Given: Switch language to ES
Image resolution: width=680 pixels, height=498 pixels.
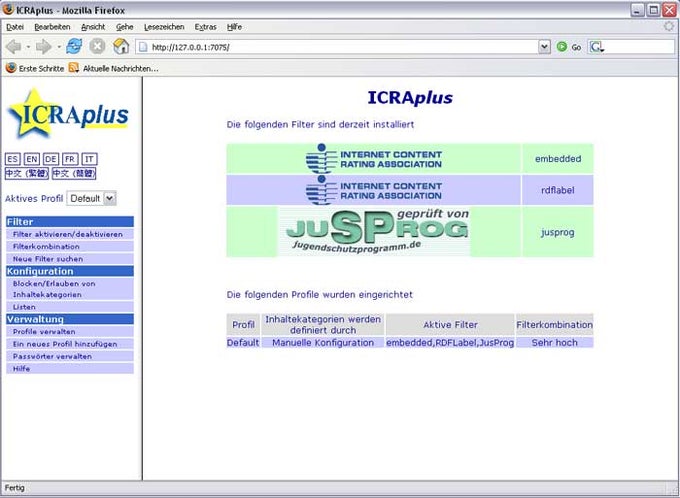Looking at the screenshot, I should [x=13, y=159].
